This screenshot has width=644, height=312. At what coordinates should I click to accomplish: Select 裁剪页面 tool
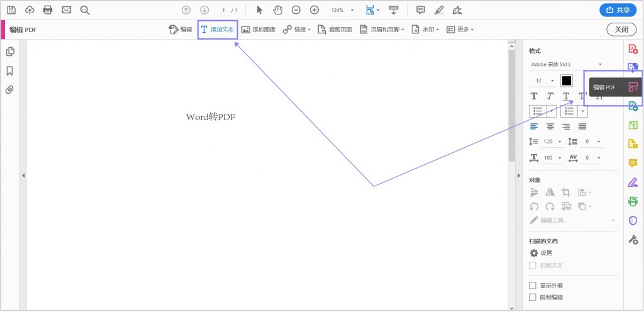coord(335,30)
